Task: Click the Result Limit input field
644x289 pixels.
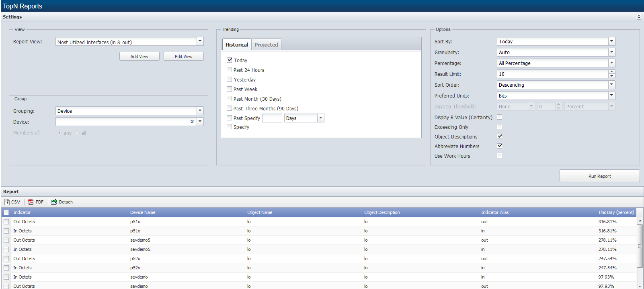Action: tap(552, 74)
